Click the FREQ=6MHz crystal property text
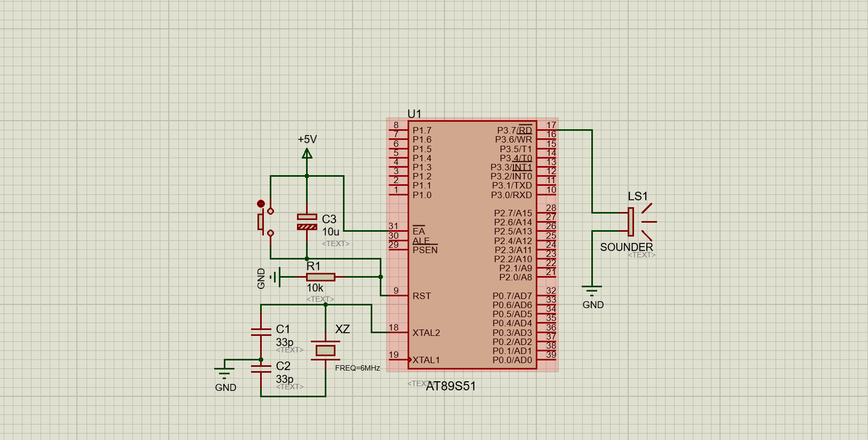 click(357, 368)
